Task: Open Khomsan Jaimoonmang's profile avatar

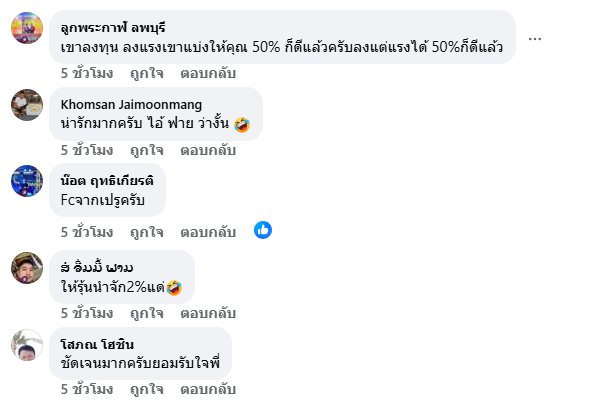Action: pyautogui.click(x=26, y=104)
